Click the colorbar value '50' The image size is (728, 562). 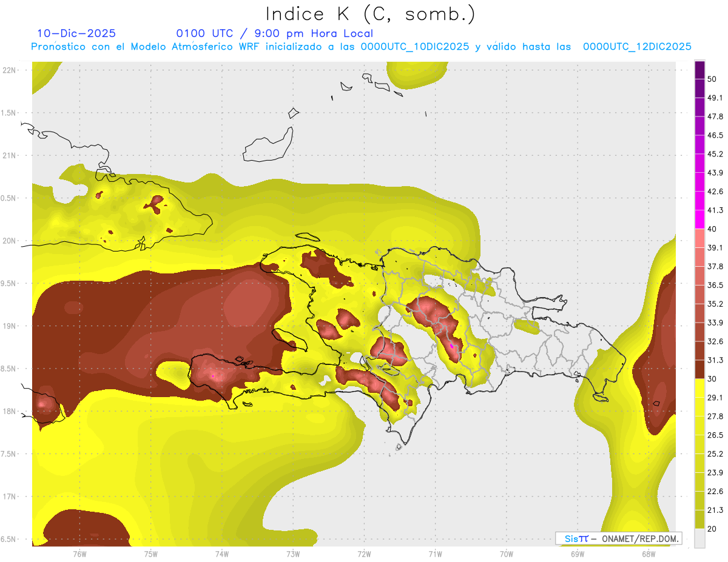click(712, 79)
